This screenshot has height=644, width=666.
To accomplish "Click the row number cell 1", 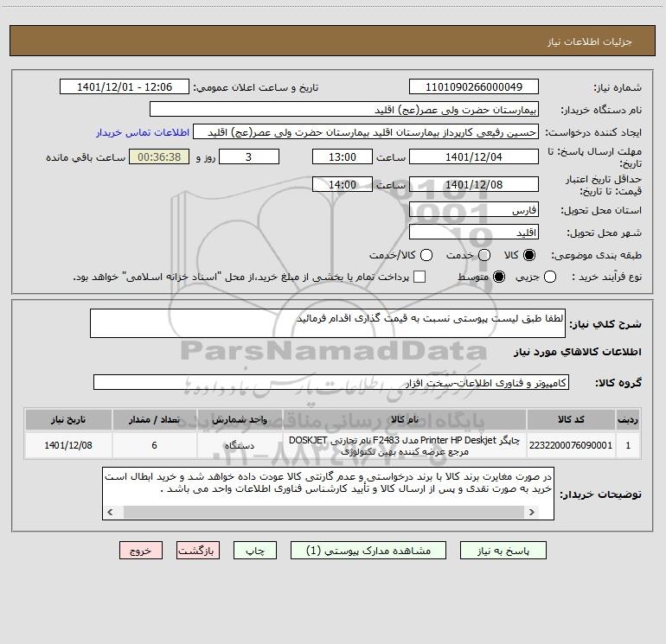I will pyautogui.click(x=628, y=445).
